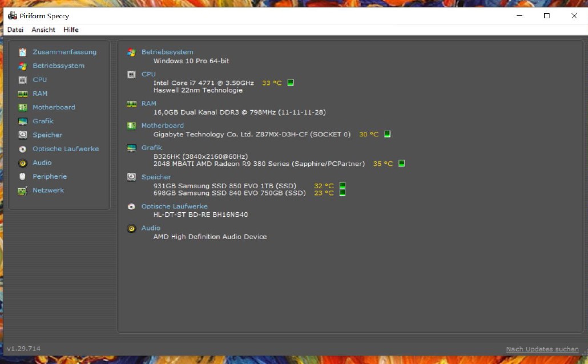Click the monitor icon beside Grafik summary heading
Image resolution: width=588 pixels, height=364 pixels.
coord(131,148)
